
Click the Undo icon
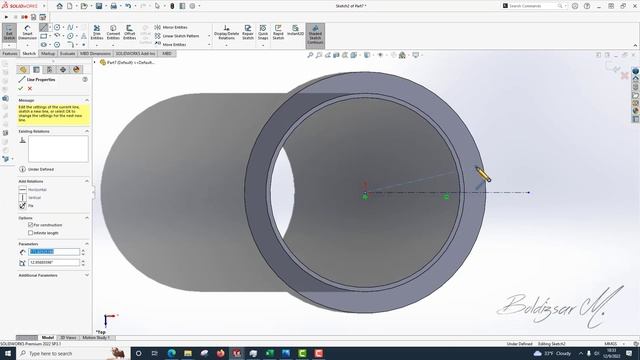click(128, 6)
